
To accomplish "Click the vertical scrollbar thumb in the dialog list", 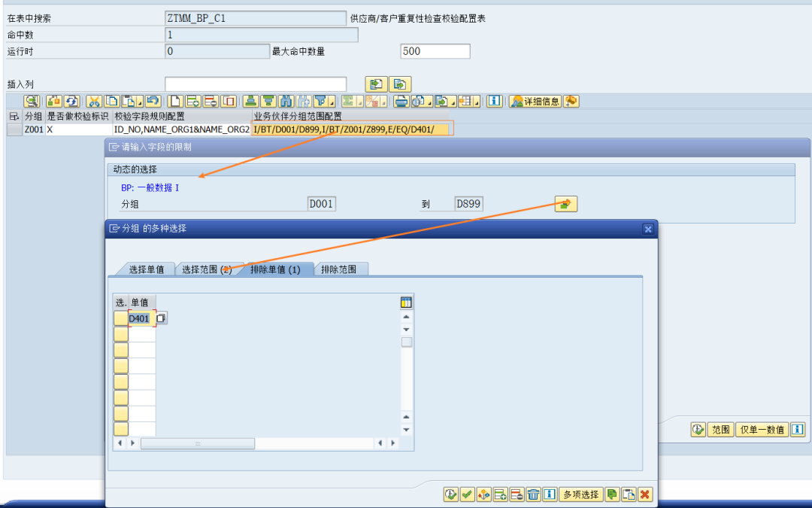I will (407, 342).
